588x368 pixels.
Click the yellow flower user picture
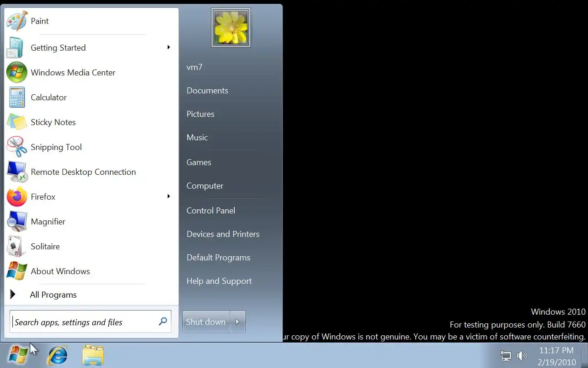coord(231,27)
